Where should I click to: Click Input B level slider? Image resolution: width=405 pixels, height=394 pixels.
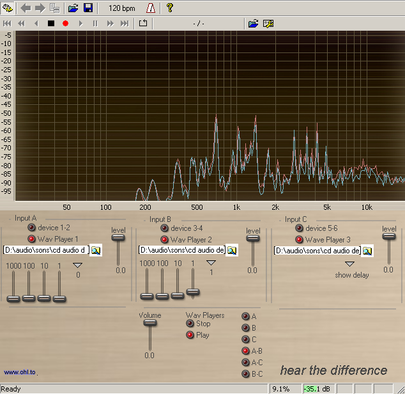[x=253, y=238]
